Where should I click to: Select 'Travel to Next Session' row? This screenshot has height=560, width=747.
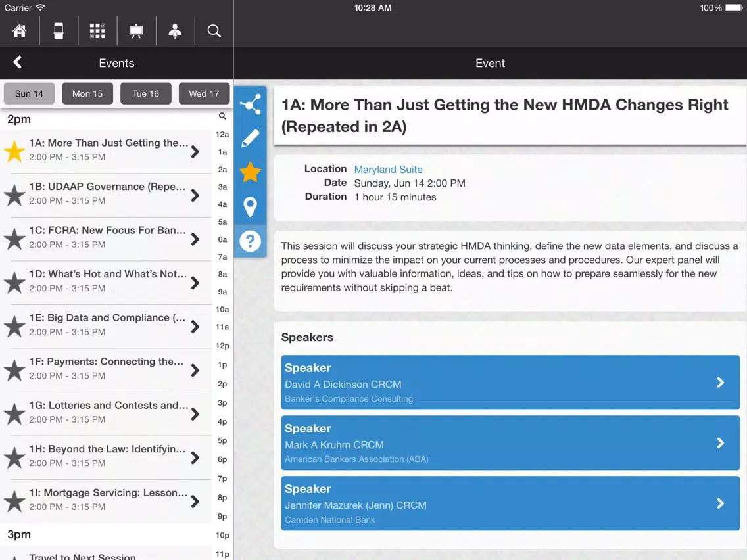click(x=106, y=554)
